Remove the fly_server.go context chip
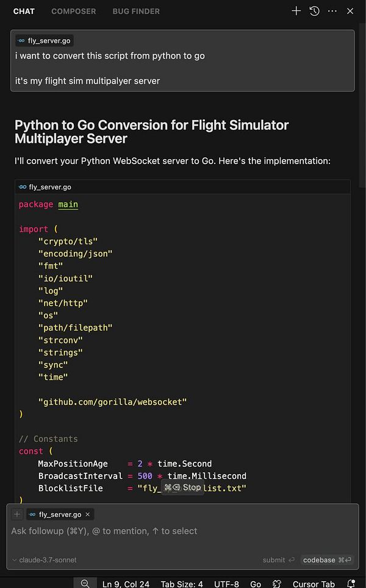Viewport: 366px width, 588px height. click(87, 514)
